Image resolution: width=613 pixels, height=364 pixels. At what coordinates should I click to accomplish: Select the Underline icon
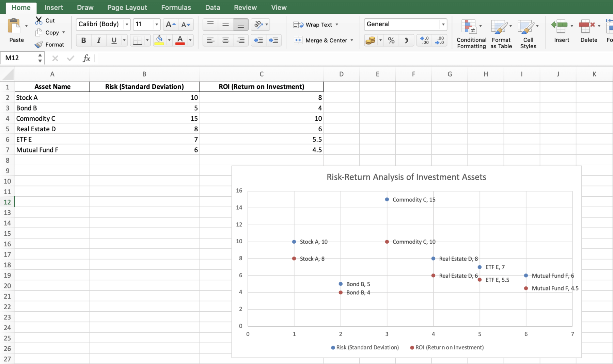[113, 40]
